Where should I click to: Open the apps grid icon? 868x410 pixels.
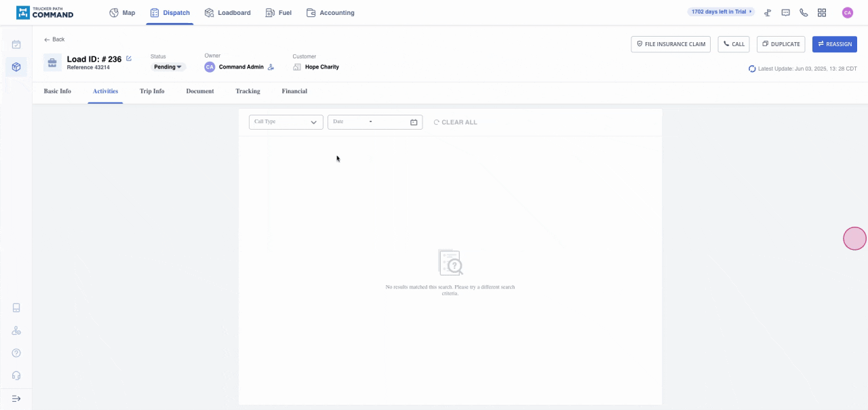point(822,13)
